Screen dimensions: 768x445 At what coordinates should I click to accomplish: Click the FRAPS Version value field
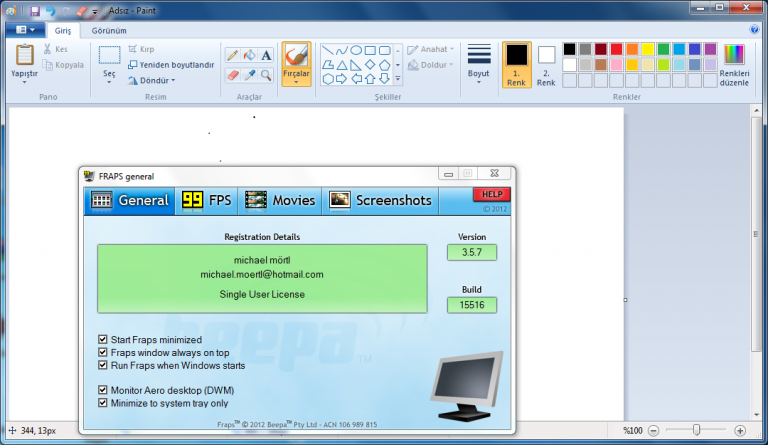click(472, 252)
